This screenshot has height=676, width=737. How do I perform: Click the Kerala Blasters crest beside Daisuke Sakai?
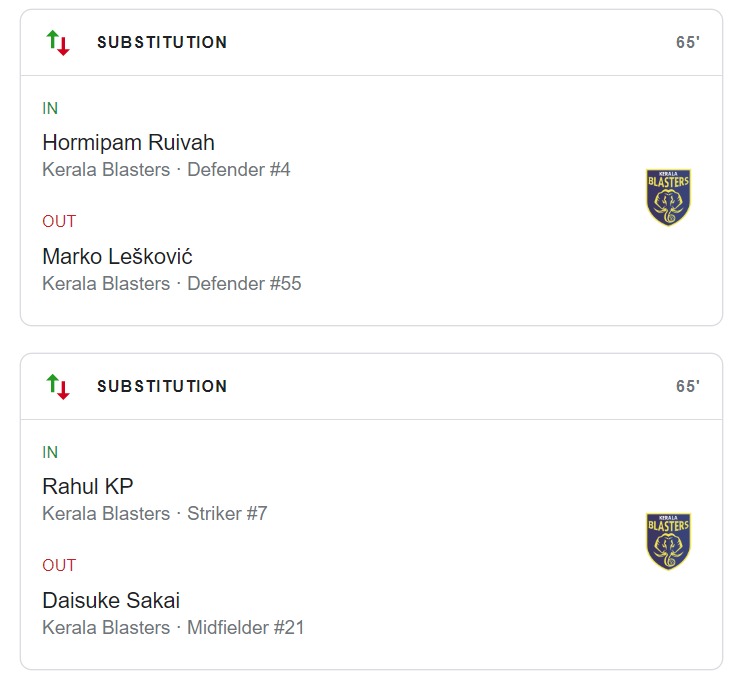(x=668, y=541)
